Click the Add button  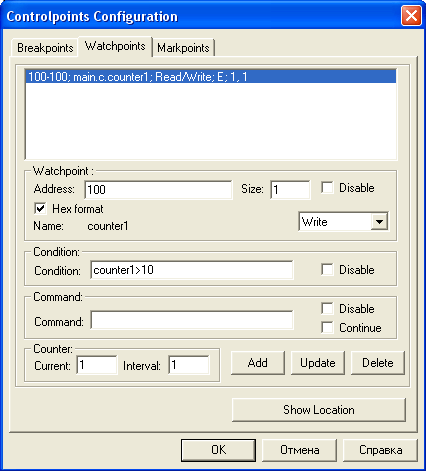258,363
